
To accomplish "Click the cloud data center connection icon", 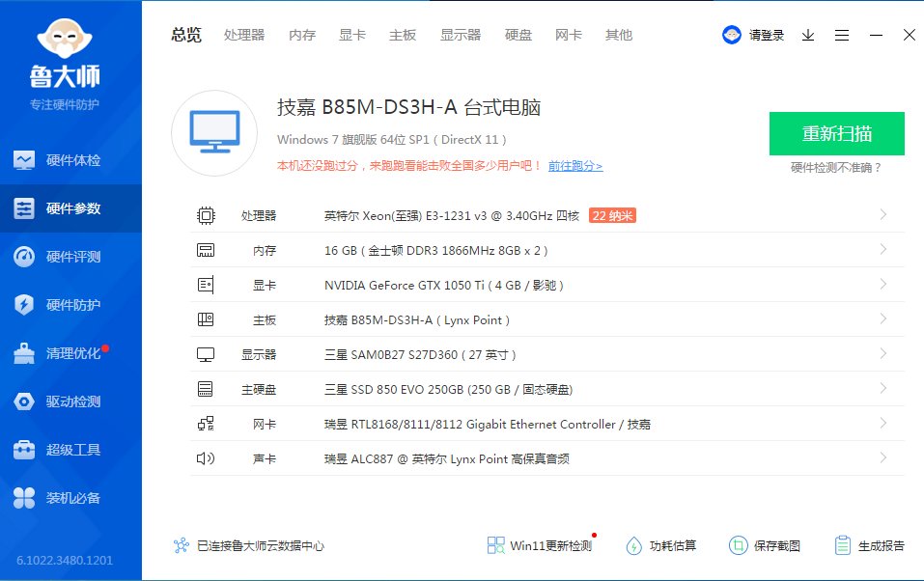I will click(x=182, y=545).
